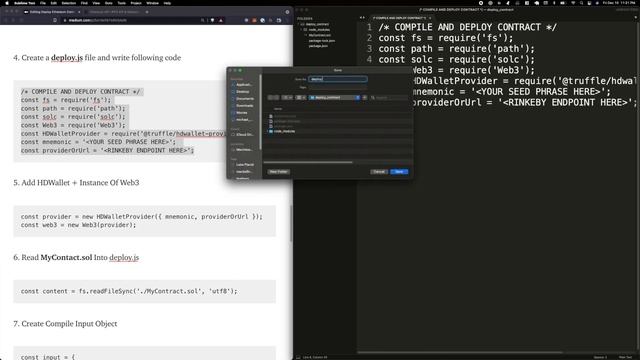Click the Wi-Fi icon in menu bar
The height and width of the screenshot is (360, 640).
click(573, 3)
